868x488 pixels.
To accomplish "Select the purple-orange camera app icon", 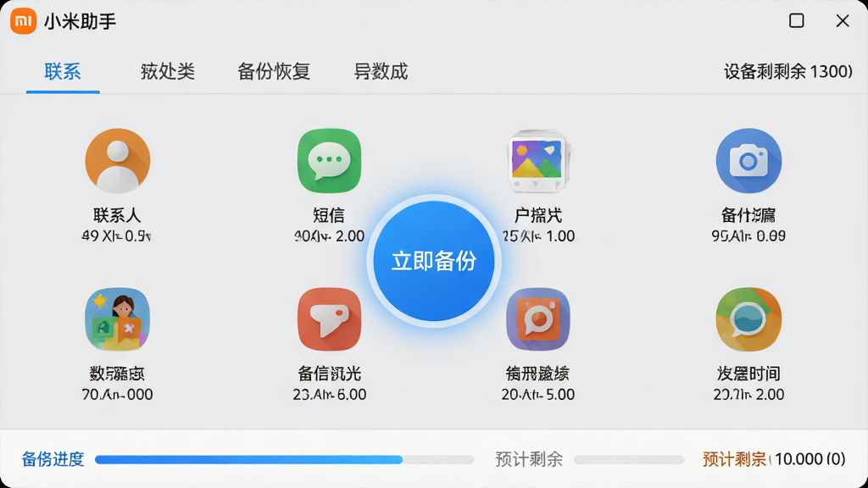I will [538, 319].
